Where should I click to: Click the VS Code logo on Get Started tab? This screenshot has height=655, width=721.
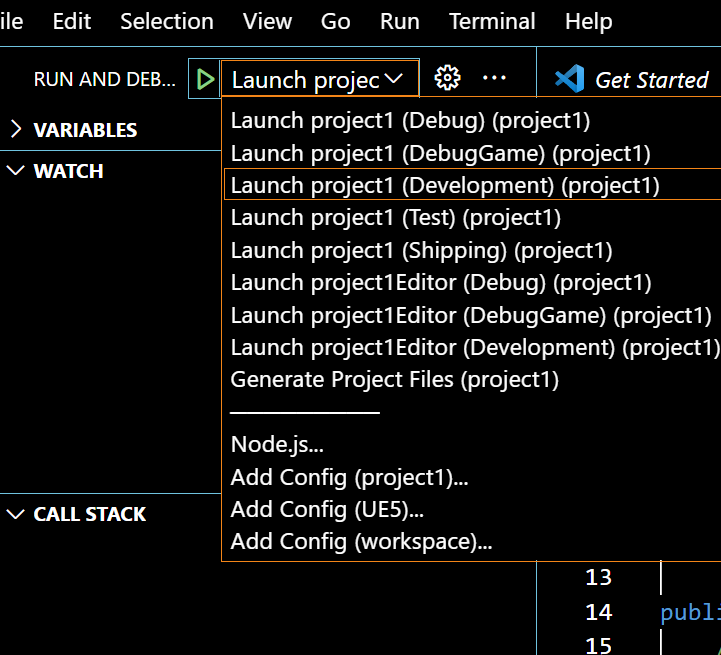pos(569,79)
